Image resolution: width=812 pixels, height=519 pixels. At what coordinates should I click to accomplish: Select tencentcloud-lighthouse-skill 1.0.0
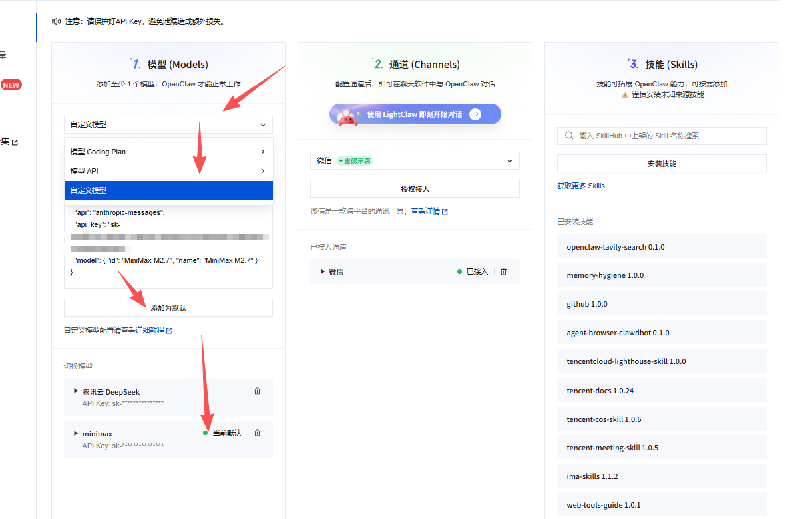[x=662, y=361]
